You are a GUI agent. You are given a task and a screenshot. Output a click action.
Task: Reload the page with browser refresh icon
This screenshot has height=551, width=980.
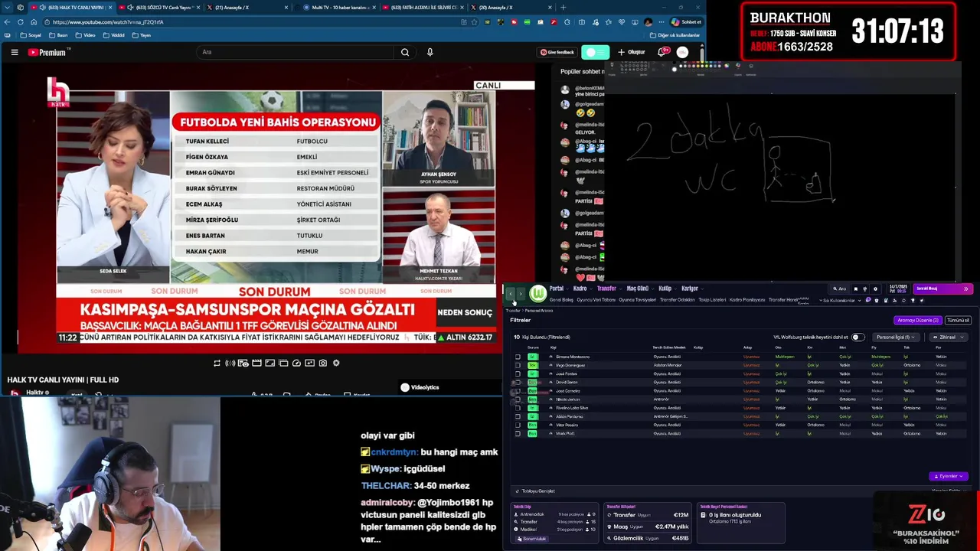21,21
